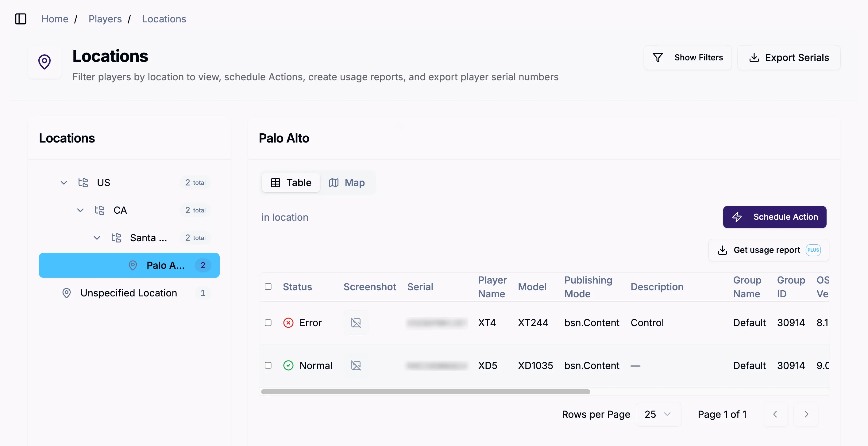Screen dimensions: 868x446
Task: Click the green Normal status icon
Action: [288, 365]
